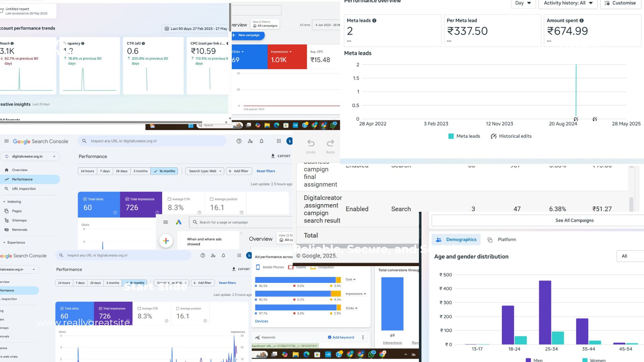Toggle Total clicks checkbox in bottom Search Console
Viewport: 644px width, 362px height.
coord(62,308)
